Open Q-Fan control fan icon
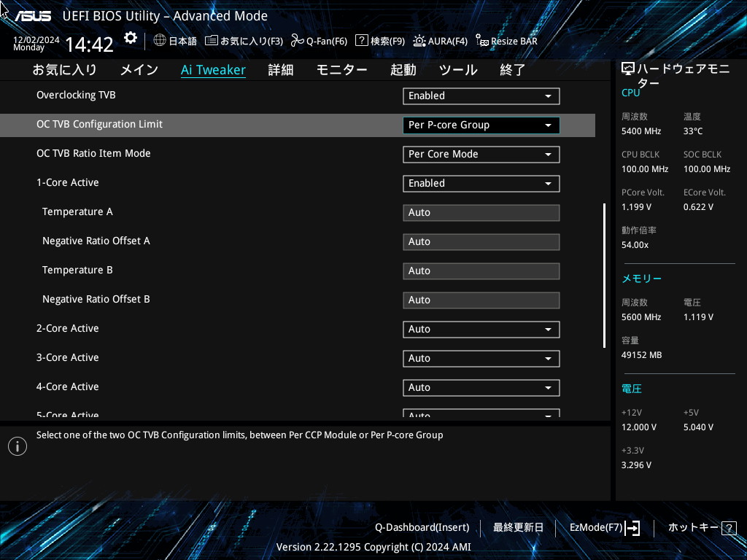 (298, 41)
